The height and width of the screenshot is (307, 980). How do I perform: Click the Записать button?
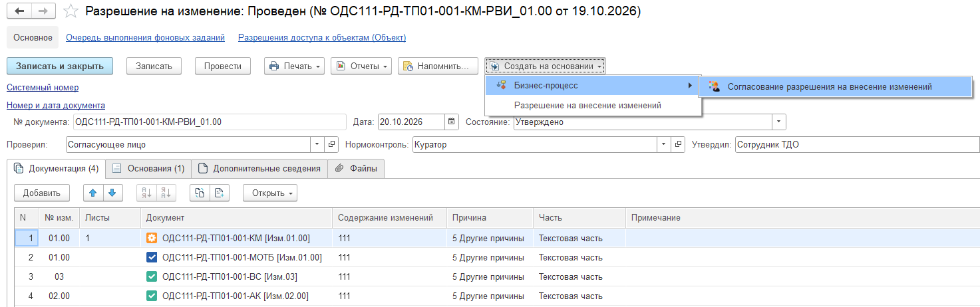click(154, 66)
